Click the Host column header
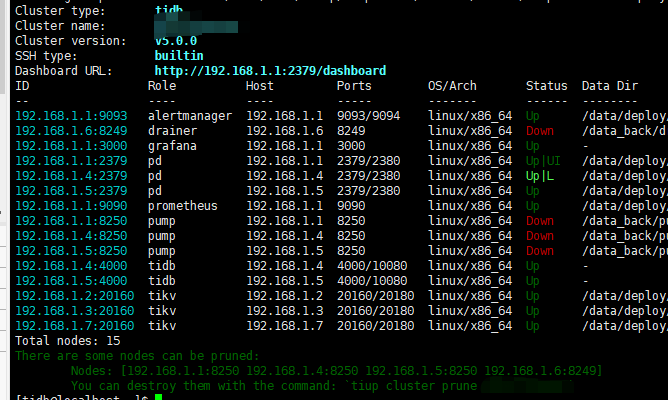The image size is (668, 400). [259, 86]
